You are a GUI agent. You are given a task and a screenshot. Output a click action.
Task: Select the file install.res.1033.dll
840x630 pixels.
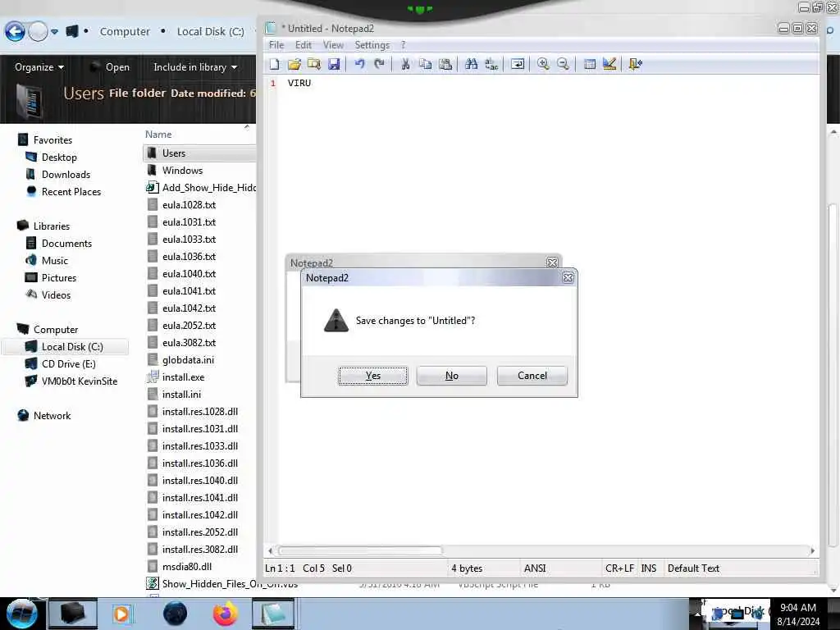point(200,445)
